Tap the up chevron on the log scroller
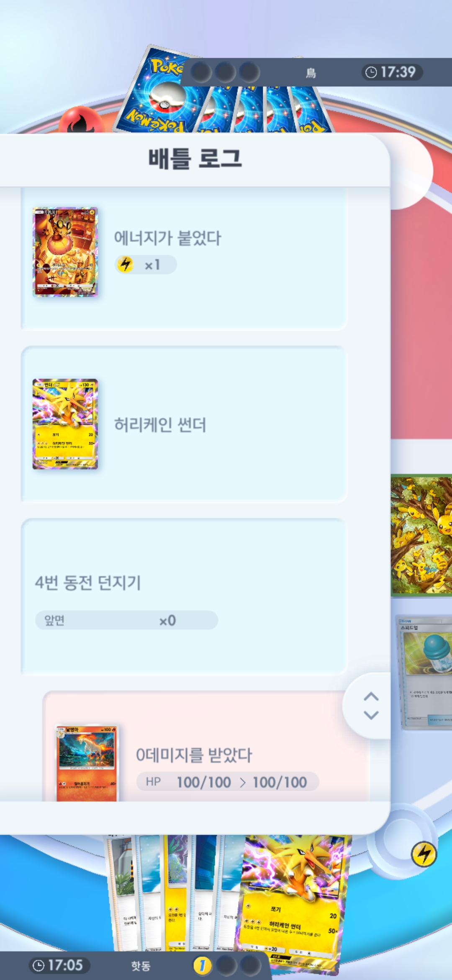This screenshot has height=980, width=452. pyautogui.click(x=371, y=696)
